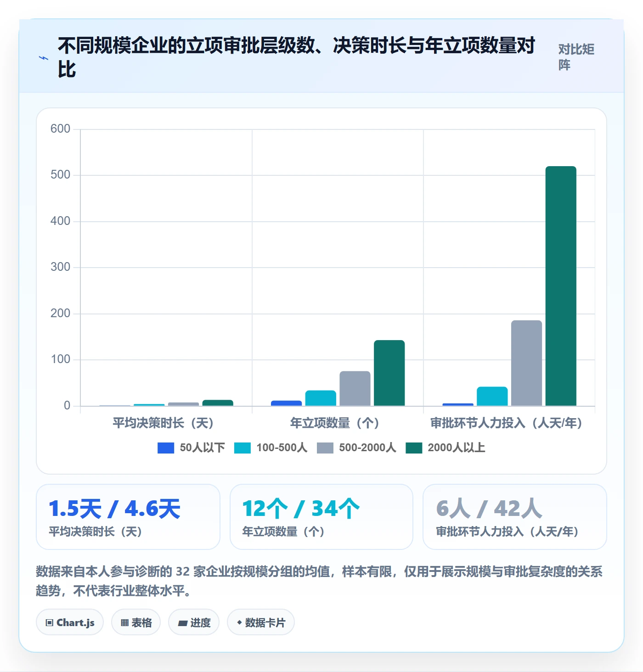Click the 300 y-axis tick label

(x=60, y=267)
